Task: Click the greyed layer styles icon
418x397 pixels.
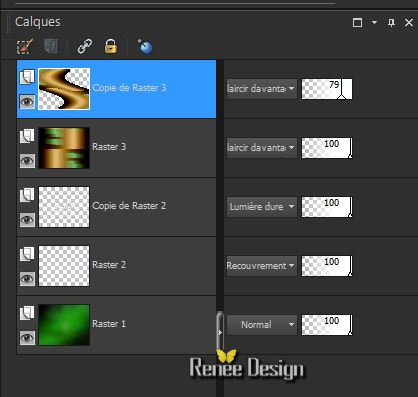Action: pyautogui.click(x=51, y=46)
